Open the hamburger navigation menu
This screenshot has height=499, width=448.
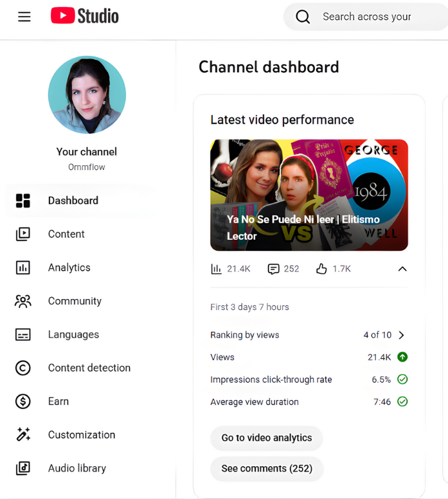pos(24,17)
